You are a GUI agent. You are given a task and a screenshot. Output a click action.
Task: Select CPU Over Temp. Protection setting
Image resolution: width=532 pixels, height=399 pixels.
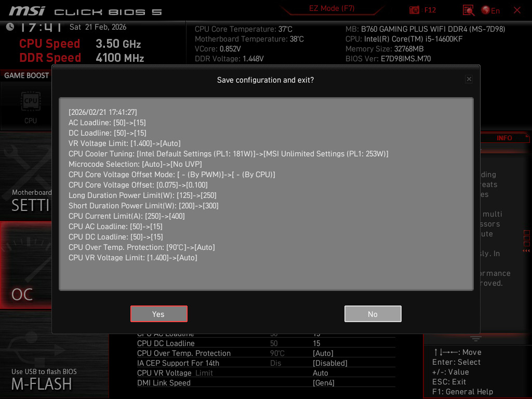click(266, 353)
